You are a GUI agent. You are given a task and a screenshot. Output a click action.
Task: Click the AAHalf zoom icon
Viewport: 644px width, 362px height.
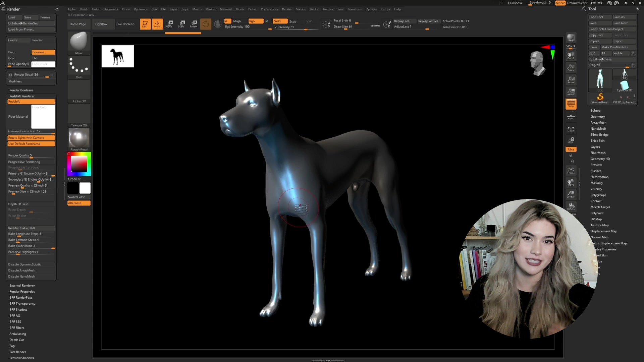[x=571, y=92]
